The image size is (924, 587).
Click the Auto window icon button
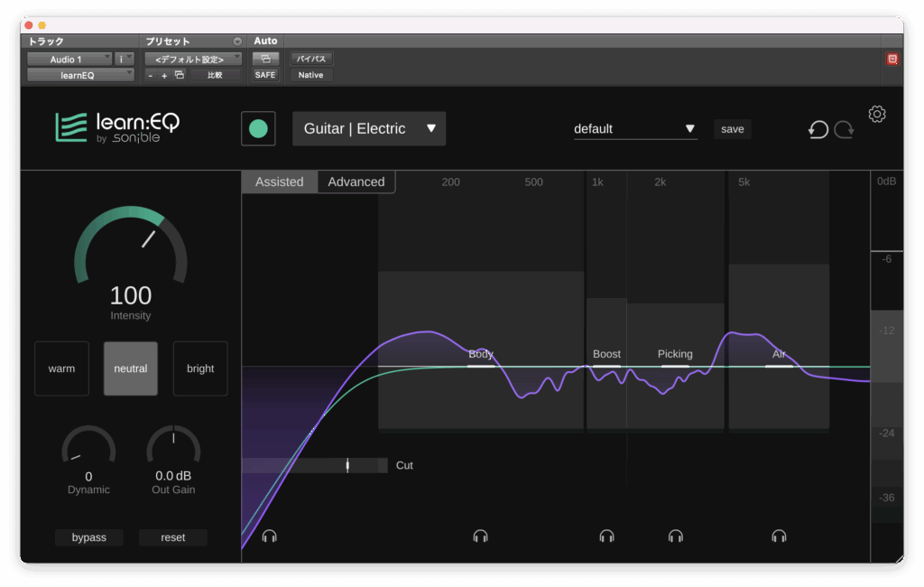point(265,59)
